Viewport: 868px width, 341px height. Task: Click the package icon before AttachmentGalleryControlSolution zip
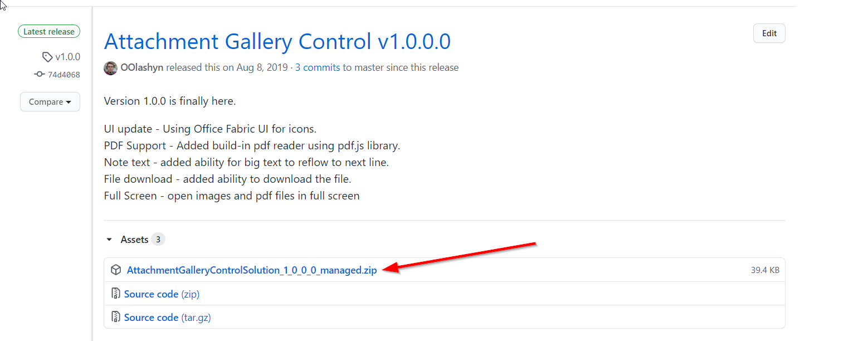pyautogui.click(x=115, y=270)
